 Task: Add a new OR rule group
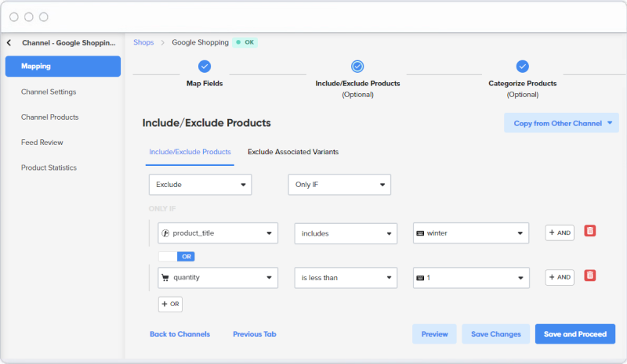point(170,304)
